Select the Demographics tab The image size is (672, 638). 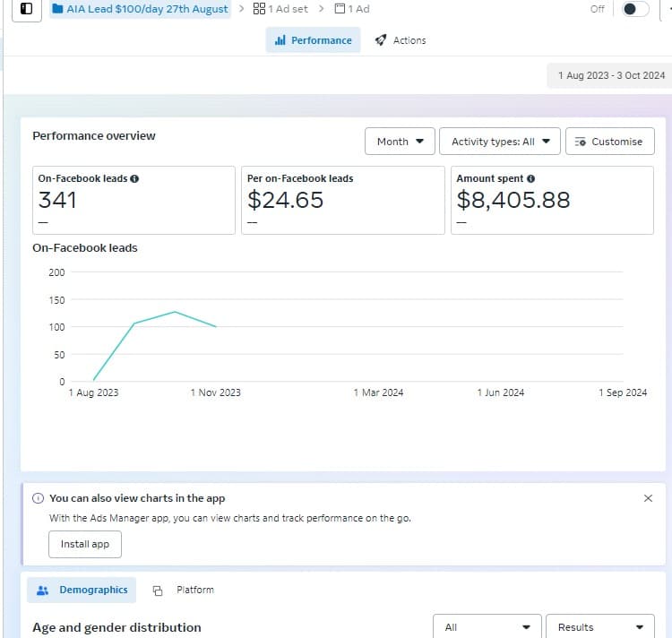coord(82,590)
